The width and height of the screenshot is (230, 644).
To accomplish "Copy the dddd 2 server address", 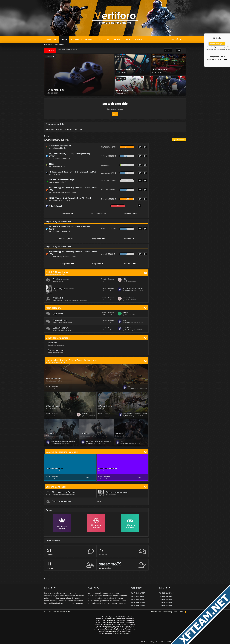I will click(x=145, y=165).
